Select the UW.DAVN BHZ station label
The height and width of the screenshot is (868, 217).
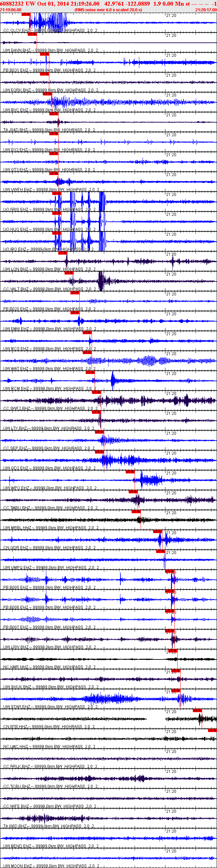(17, 50)
